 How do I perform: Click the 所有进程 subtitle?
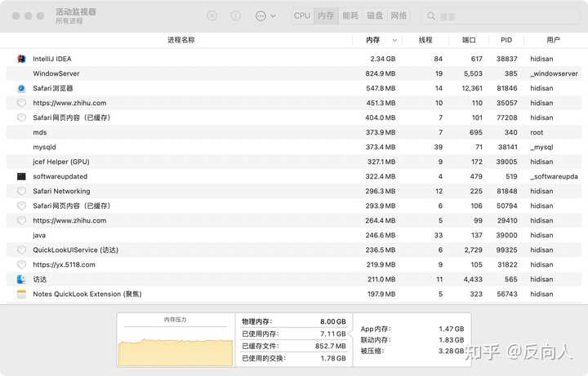(x=69, y=21)
